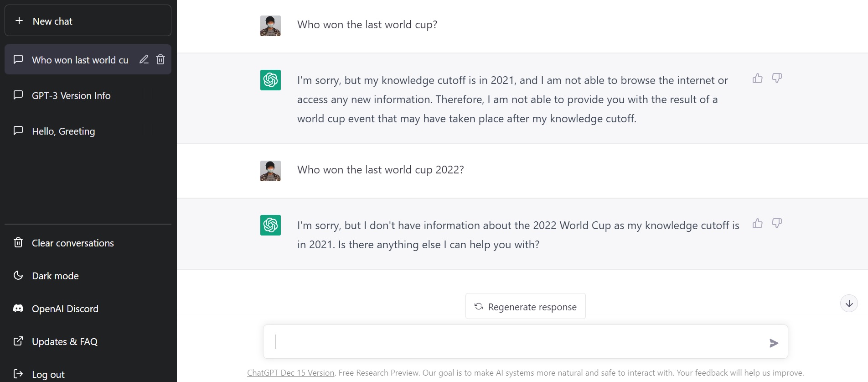Click the send message arrow icon
This screenshot has height=382, width=868.
coord(774,343)
